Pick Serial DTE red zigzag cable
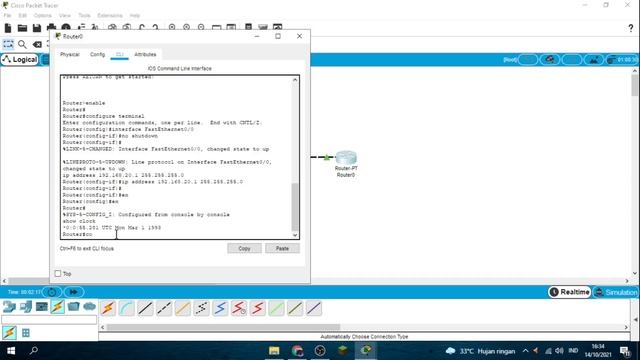 [258, 308]
